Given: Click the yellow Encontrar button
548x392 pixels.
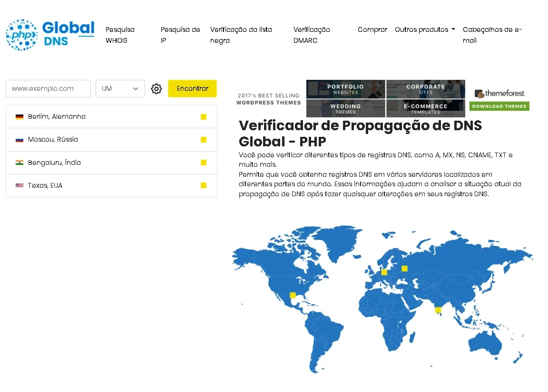Looking at the screenshot, I should [192, 89].
